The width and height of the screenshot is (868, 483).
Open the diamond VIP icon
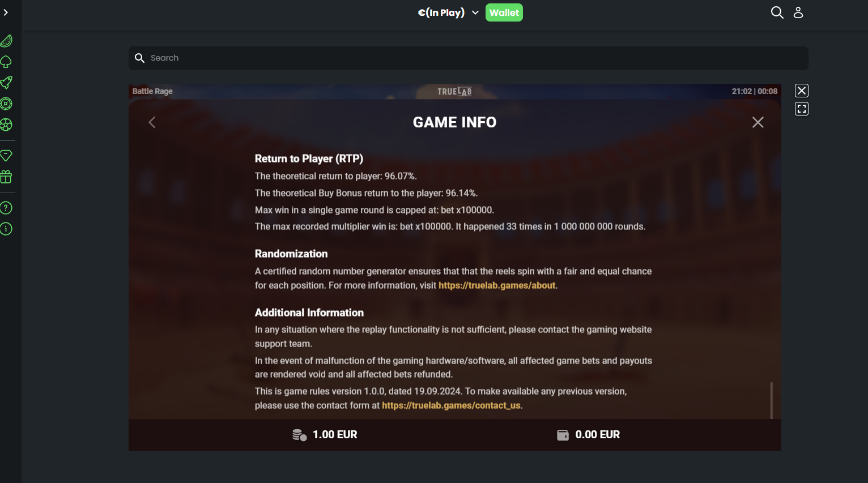(x=6, y=155)
